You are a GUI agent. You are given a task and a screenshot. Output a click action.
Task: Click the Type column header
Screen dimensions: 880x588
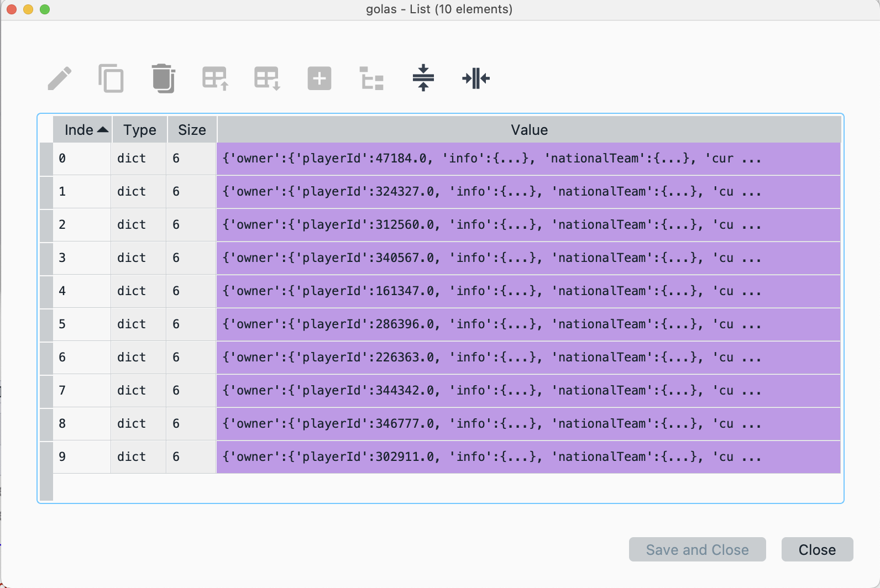click(x=139, y=130)
